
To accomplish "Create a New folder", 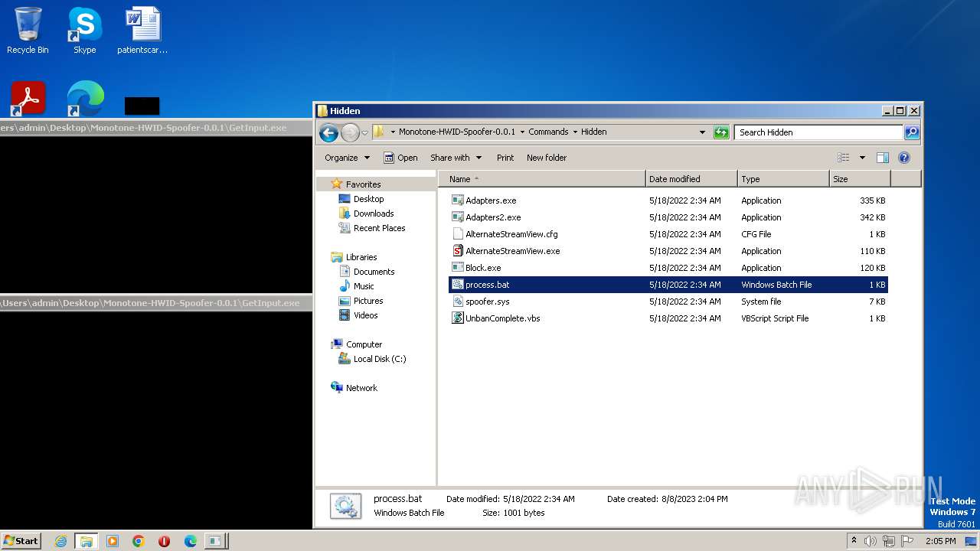I will (547, 158).
